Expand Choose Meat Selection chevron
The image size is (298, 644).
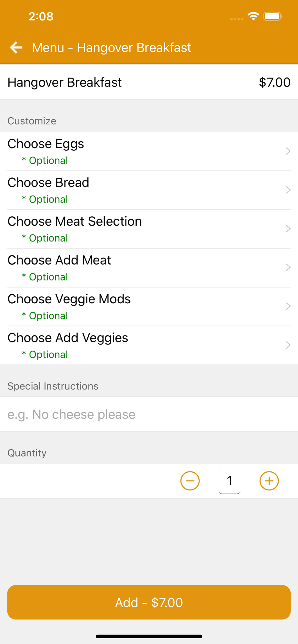[x=288, y=229]
